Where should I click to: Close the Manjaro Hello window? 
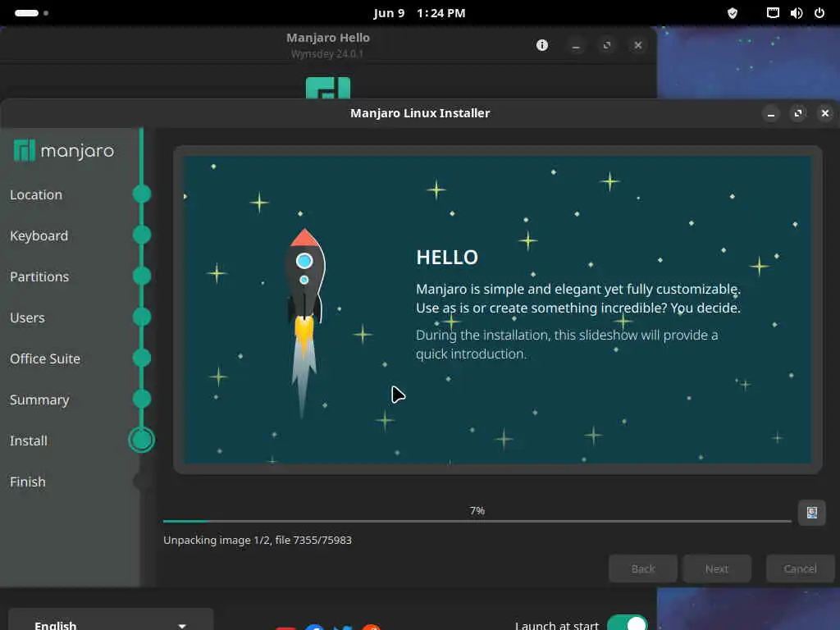(638, 46)
